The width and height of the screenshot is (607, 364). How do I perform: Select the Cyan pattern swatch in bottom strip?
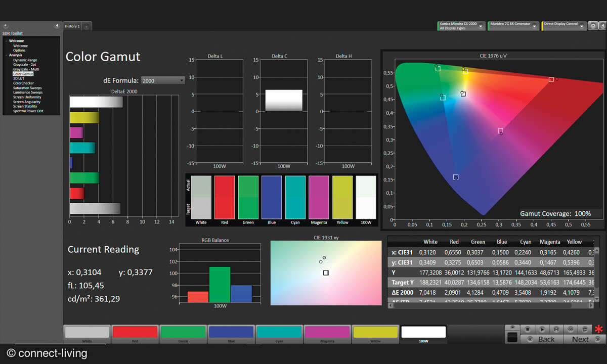279,334
